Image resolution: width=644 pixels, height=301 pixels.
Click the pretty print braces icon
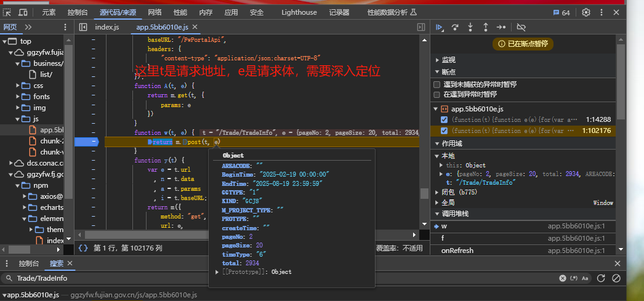83,247
